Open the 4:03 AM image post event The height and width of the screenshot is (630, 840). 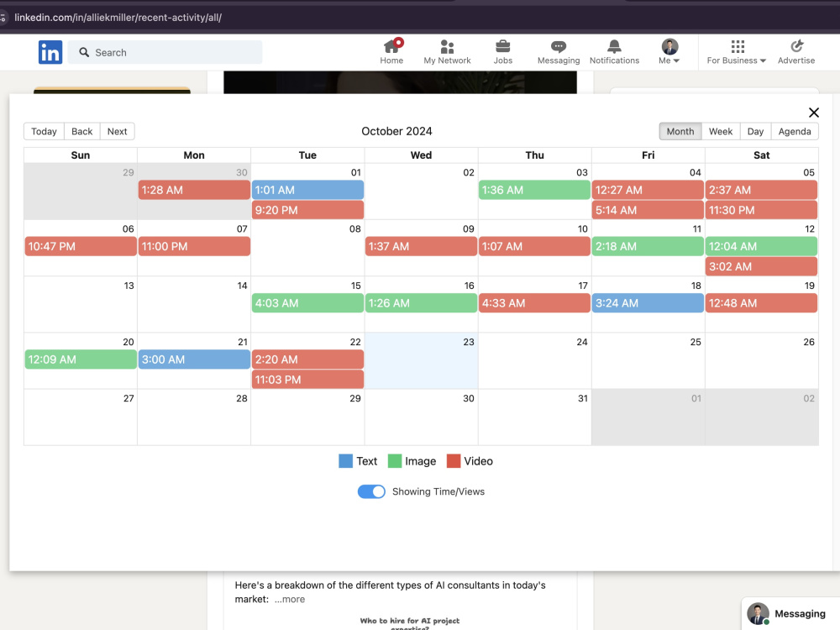[x=307, y=303]
